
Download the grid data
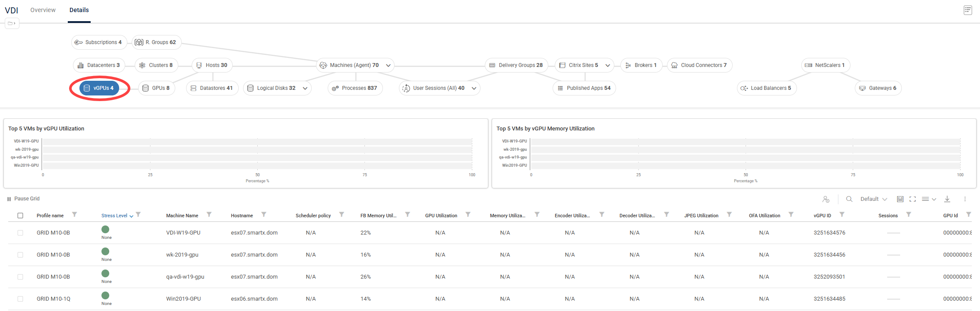coord(947,199)
